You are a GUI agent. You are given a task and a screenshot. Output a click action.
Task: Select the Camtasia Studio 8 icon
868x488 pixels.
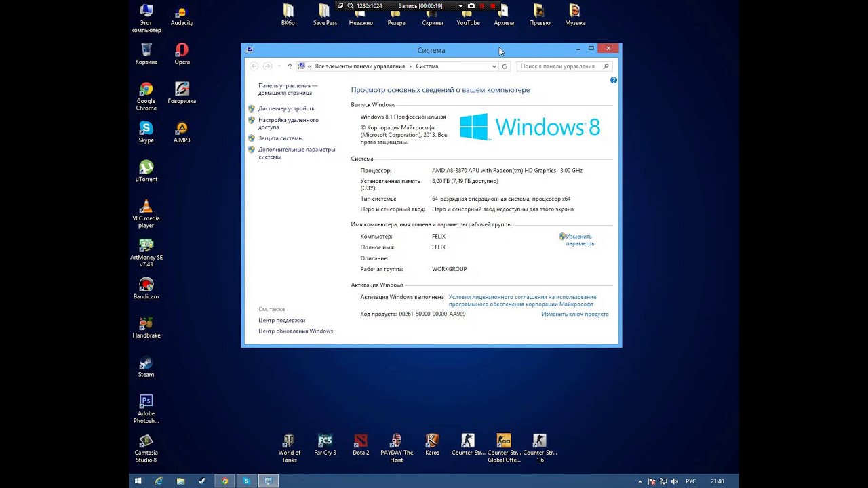(146, 448)
